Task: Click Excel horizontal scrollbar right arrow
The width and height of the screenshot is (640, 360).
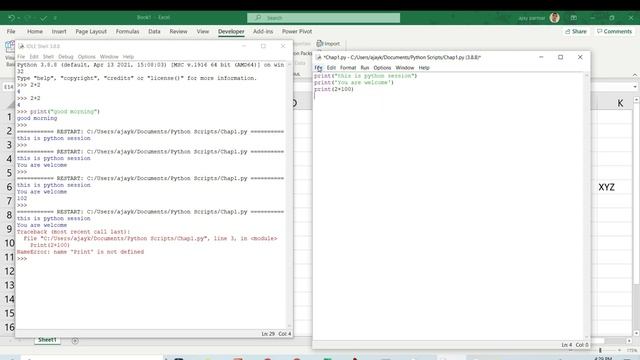Action: click(629, 341)
